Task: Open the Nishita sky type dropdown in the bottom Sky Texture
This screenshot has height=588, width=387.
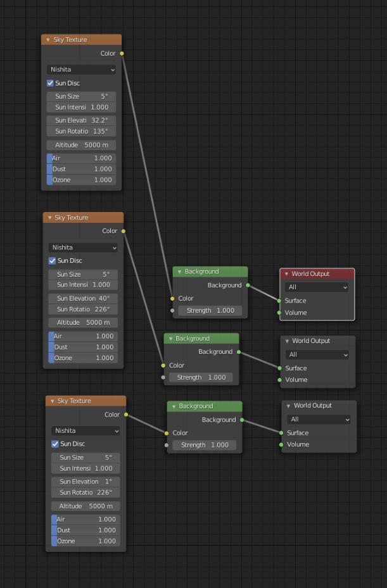Action: pyautogui.click(x=86, y=431)
